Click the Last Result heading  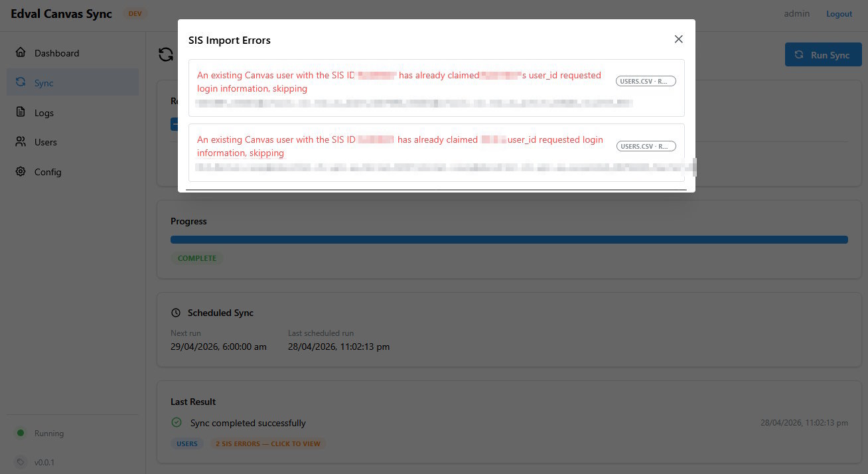(x=193, y=402)
